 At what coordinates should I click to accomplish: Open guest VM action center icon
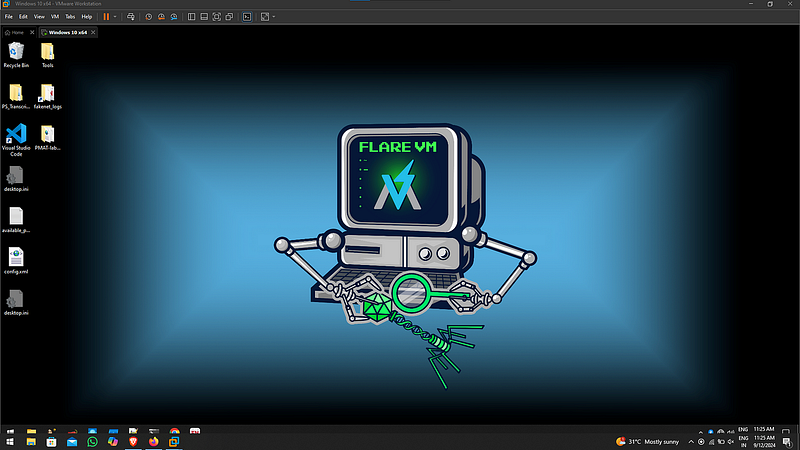click(x=786, y=432)
